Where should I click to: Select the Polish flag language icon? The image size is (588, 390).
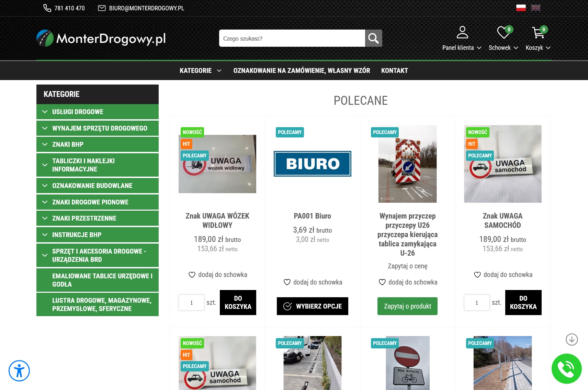pos(521,8)
